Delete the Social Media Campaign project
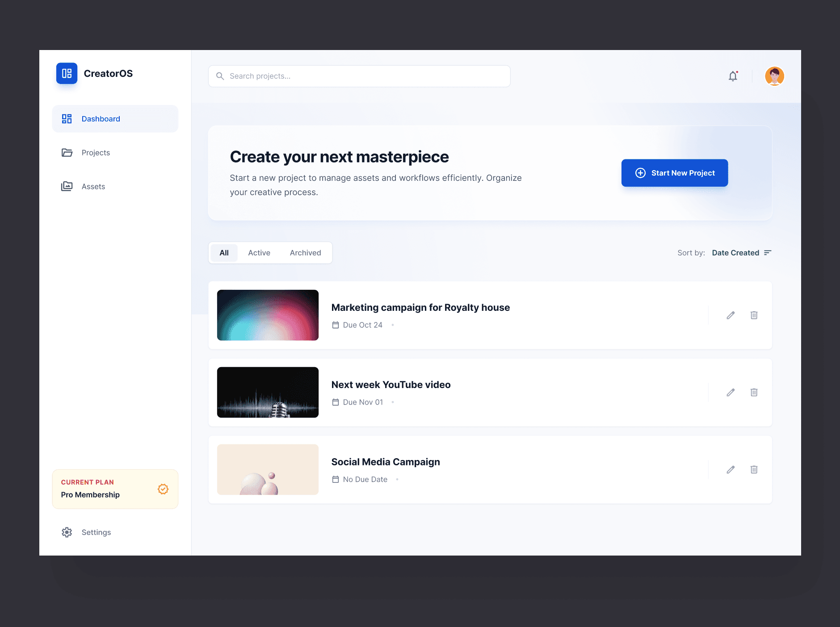 (x=754, y=470)
